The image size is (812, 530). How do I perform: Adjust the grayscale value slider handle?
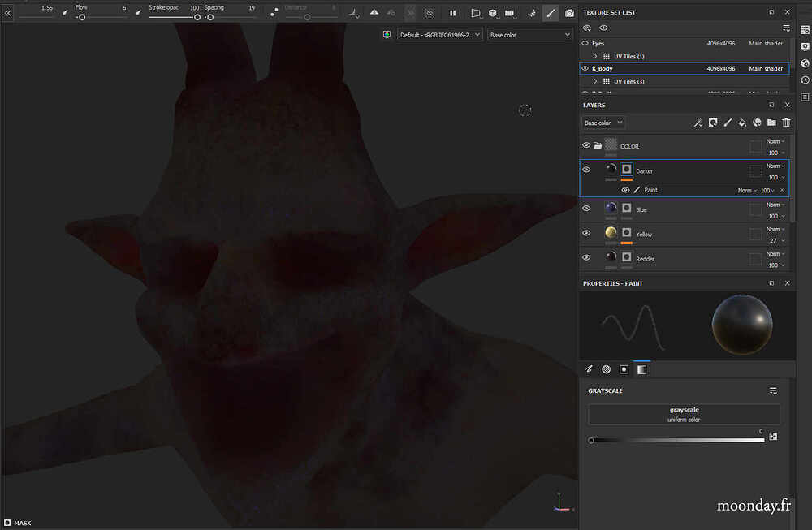[x=591, y=441]
